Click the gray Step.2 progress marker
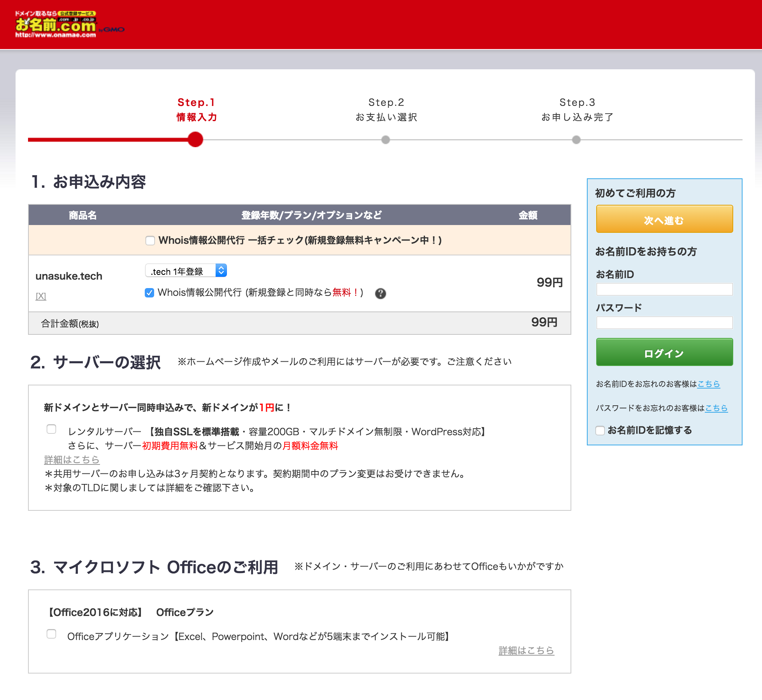Viewport: 762px width, 700px height. click(x=386, y=140)
